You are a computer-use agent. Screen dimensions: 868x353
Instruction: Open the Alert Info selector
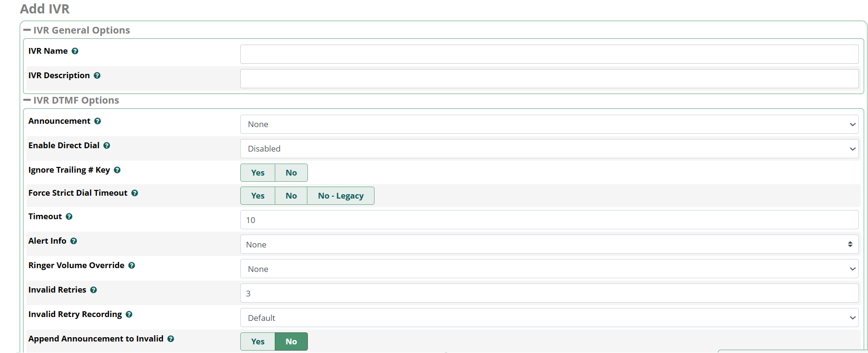549,244
